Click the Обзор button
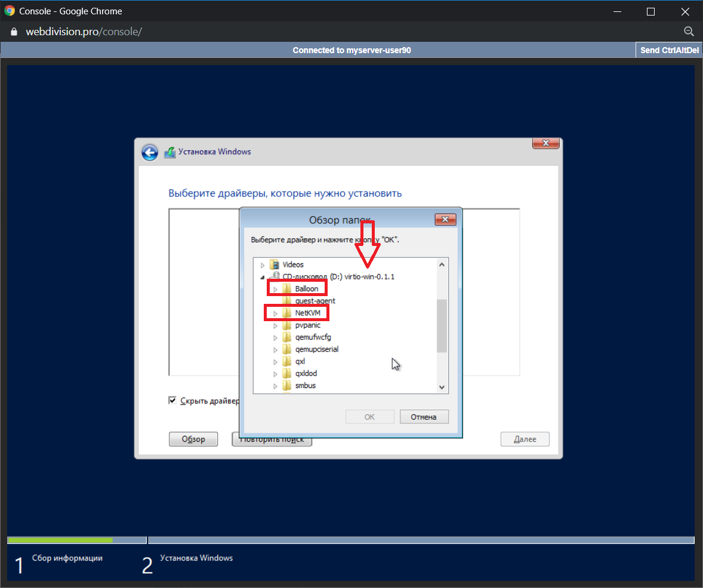703x588 pixels. coord(193,439)
